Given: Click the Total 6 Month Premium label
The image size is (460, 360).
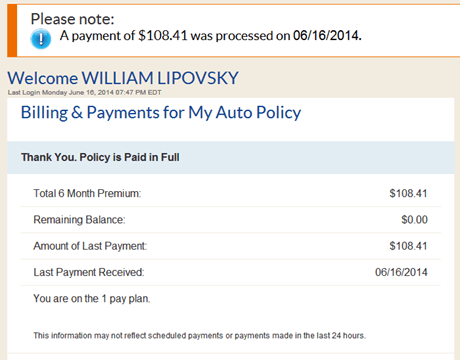Looking at the screenshot, I should 87,193.
